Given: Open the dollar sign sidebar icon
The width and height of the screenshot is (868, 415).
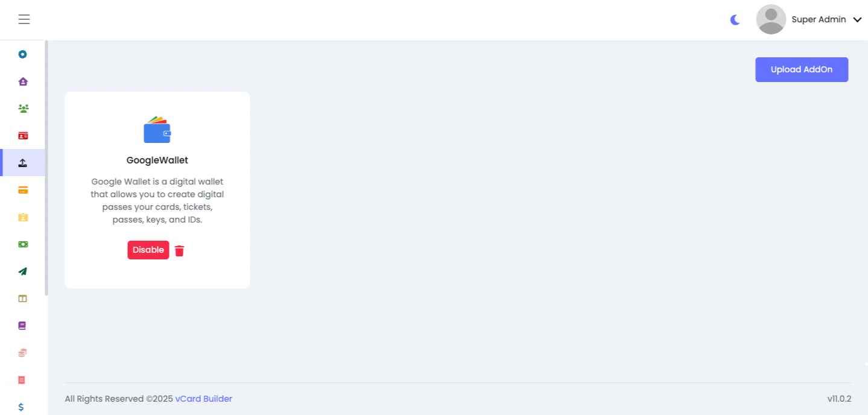Looking at the screenshot, I should point(21,407).
